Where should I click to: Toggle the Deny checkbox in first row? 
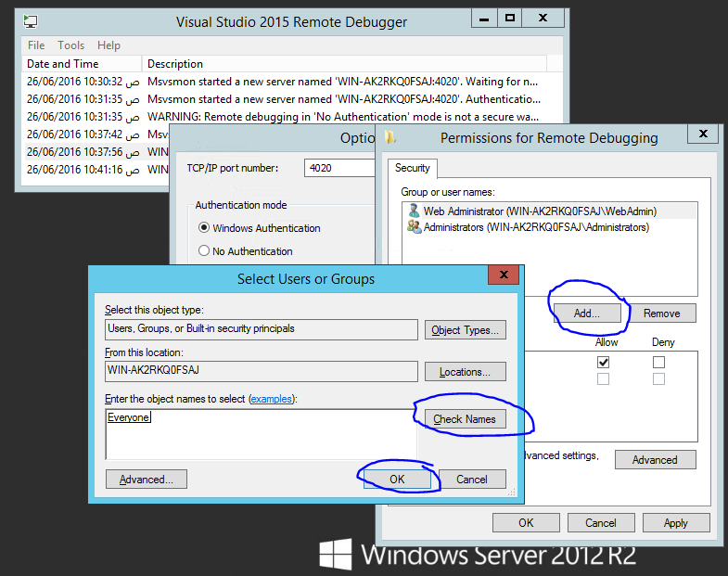click(x=658, y=362)
